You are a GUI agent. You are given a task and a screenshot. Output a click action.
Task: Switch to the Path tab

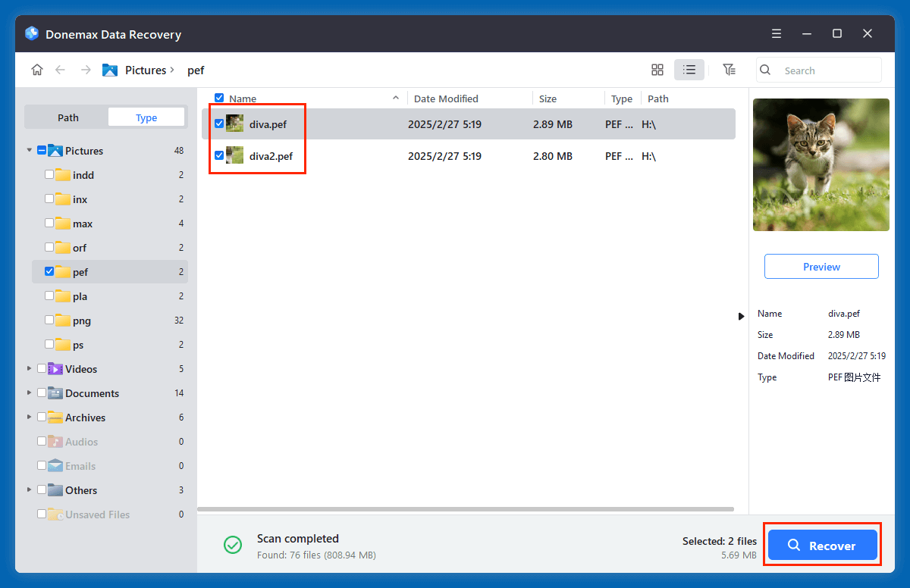click(x=67, y=117)
